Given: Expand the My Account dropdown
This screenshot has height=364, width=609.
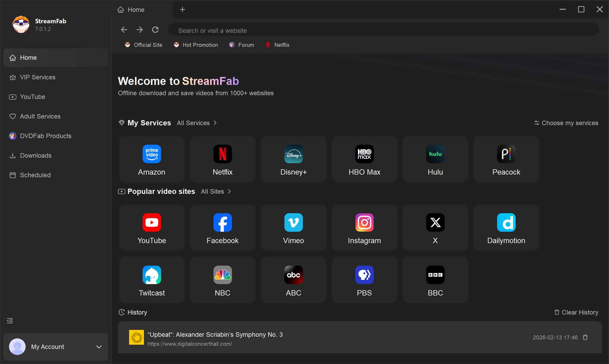Looking at the screenshot, I should [x=99, y=347].
